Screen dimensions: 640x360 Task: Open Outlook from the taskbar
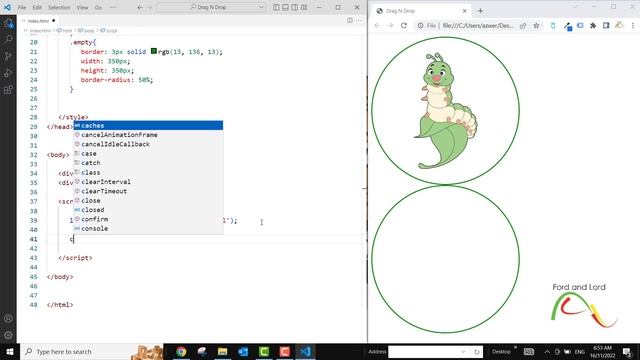click(x=243, y=351)
